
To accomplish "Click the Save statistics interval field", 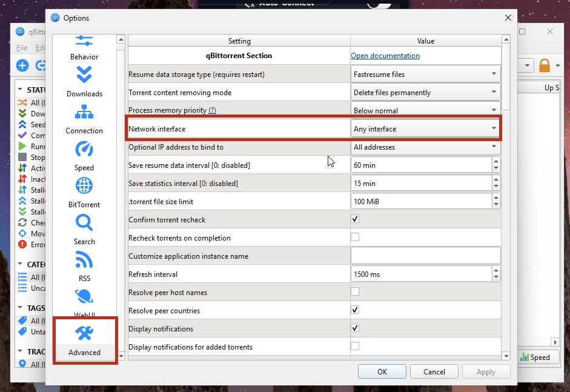I will click(x=422, y=183).
